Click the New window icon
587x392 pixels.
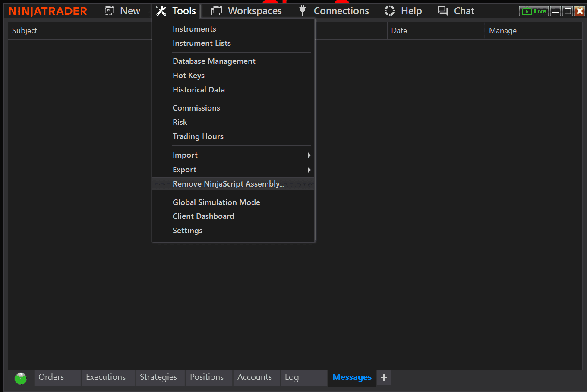tap(109, 11)
